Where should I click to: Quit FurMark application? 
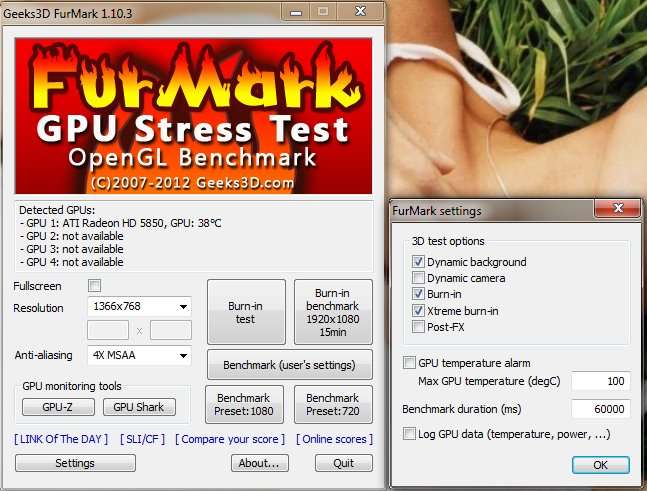[344, 463]
